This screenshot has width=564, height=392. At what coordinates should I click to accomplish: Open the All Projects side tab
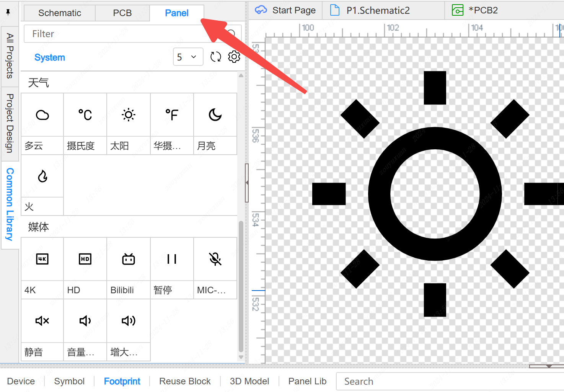(x=10, y=56)
